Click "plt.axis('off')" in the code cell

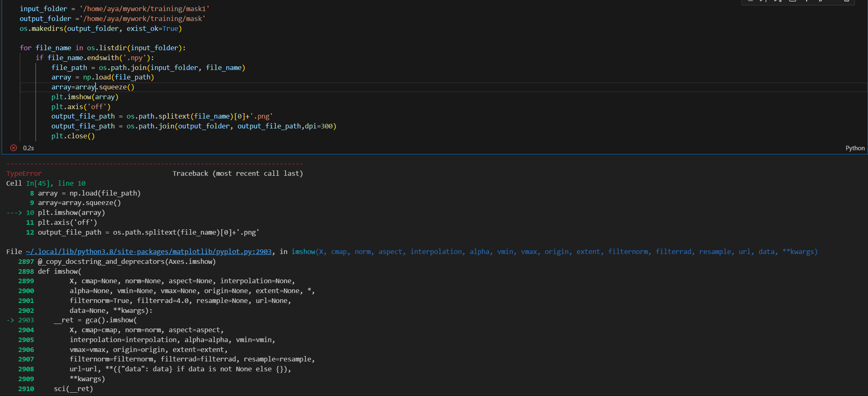click(x=81, y=107)
